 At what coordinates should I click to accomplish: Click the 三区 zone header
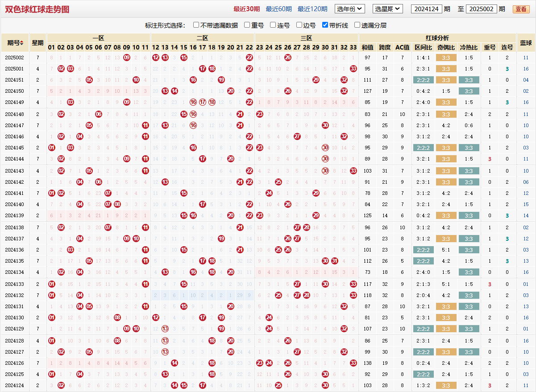[x=307, y=38]
